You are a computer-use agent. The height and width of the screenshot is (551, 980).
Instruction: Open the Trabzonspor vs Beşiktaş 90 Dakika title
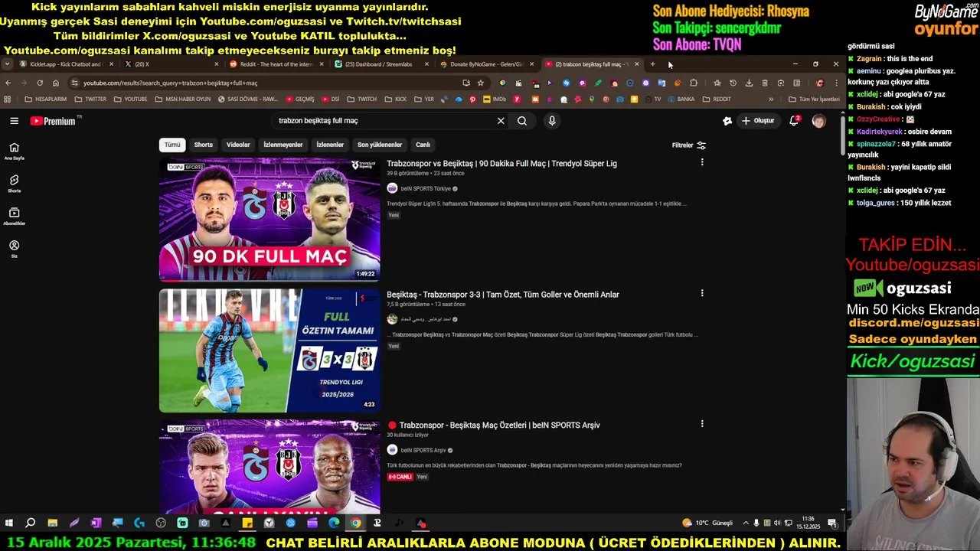(x=501, y=163)
